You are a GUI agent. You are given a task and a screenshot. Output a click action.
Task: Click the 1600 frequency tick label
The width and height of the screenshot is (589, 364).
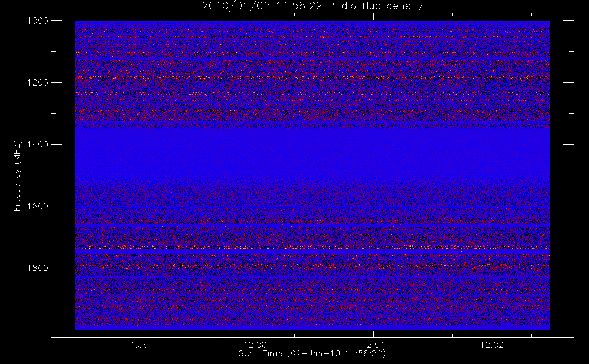pyautogui.click(x=38, y=206)
